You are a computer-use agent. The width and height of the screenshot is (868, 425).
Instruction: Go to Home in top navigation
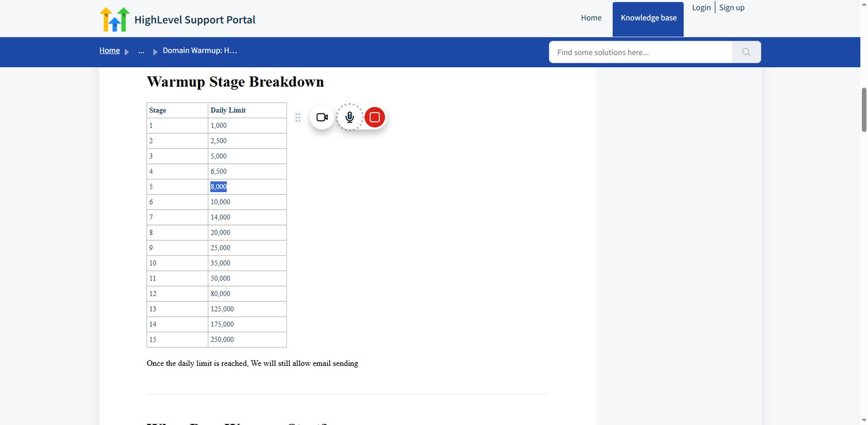(x=591, y=18)
